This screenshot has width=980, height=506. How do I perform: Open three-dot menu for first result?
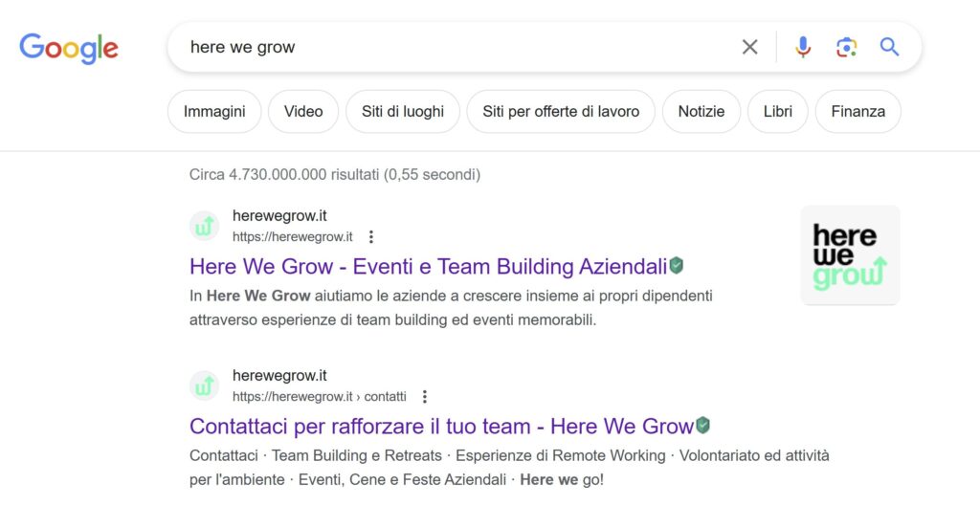point(371,237)
